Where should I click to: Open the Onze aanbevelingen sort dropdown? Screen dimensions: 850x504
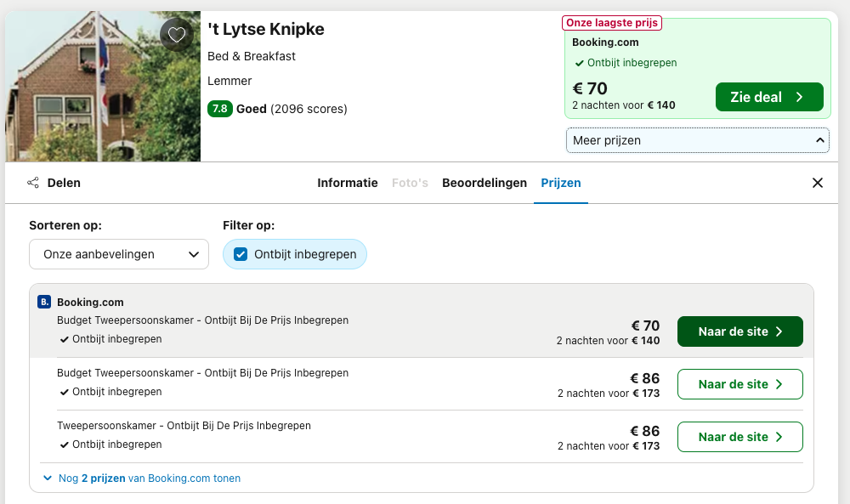[119, 254]
